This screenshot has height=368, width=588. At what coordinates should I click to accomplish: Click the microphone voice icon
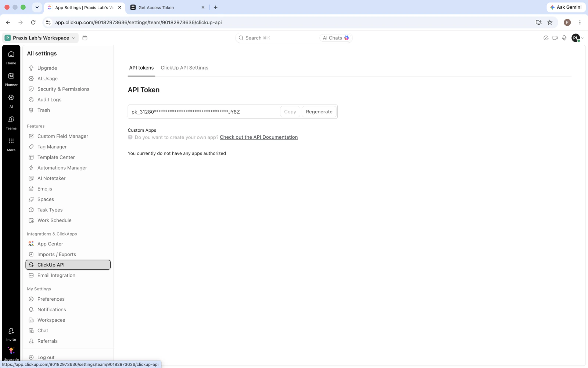click(x=564, y=38)
